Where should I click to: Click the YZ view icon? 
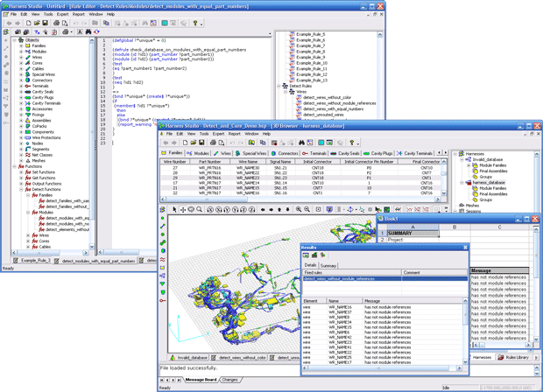coord(427,209)
